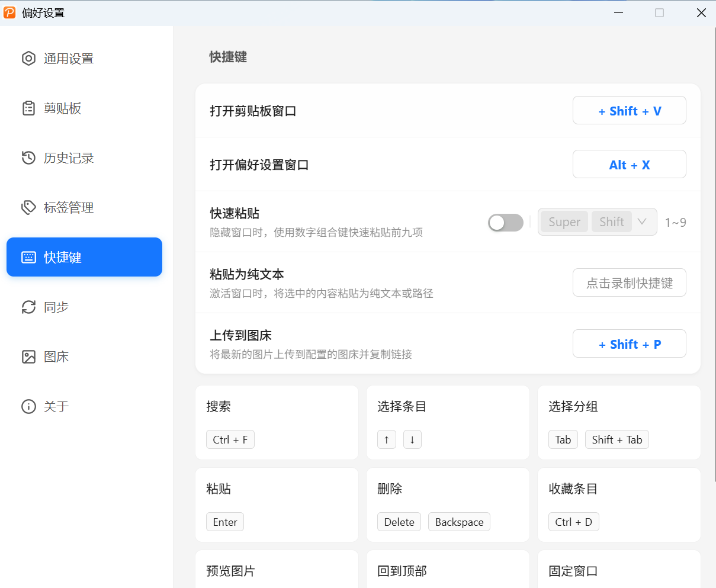Open the 剪贴板 clipboard icon in sidebar

click(28, 108)
